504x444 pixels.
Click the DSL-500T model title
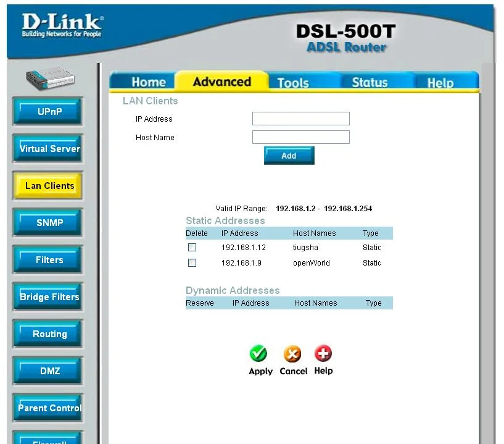(x=346, y=31)
